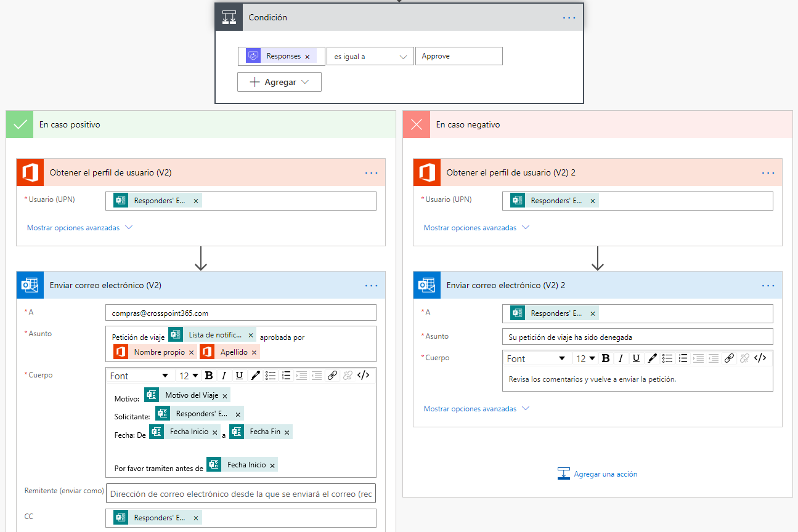
Task: Open the Font dropdown in the compras email body
Action: pos(139,376)
